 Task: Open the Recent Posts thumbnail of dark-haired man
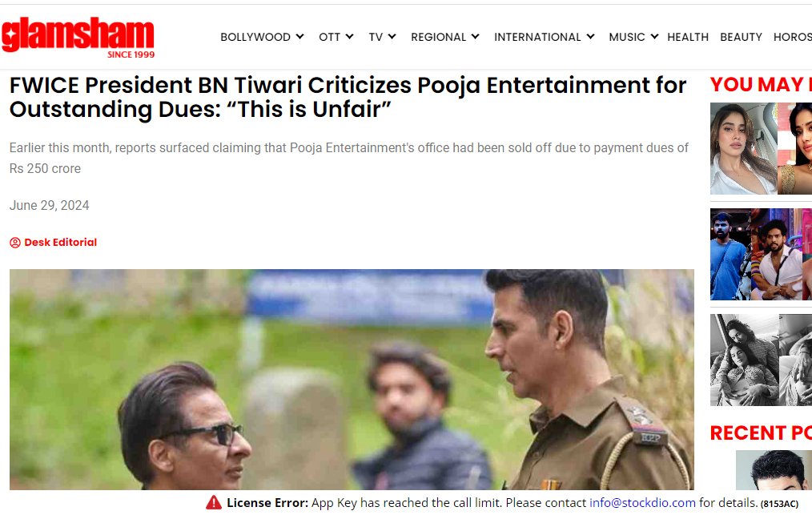pyautogui.click(x=774, y=470)
